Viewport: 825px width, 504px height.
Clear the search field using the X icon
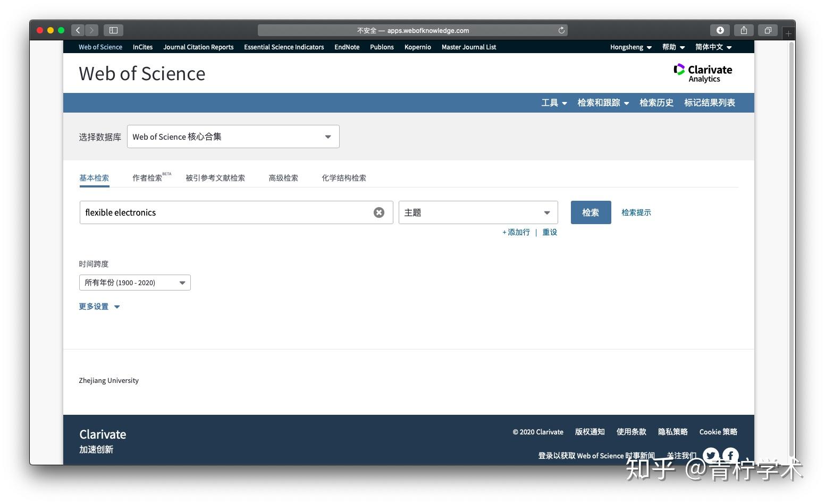click(x=378, y=212)
